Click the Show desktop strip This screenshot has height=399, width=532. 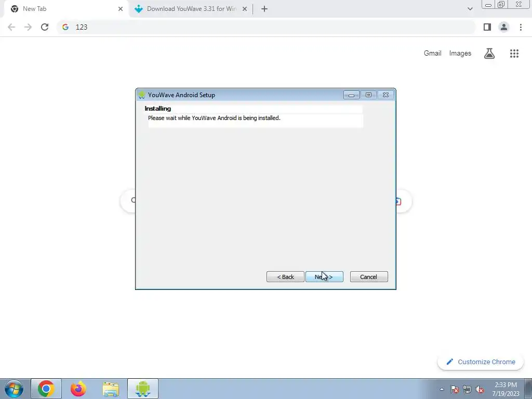coord(528,389)
